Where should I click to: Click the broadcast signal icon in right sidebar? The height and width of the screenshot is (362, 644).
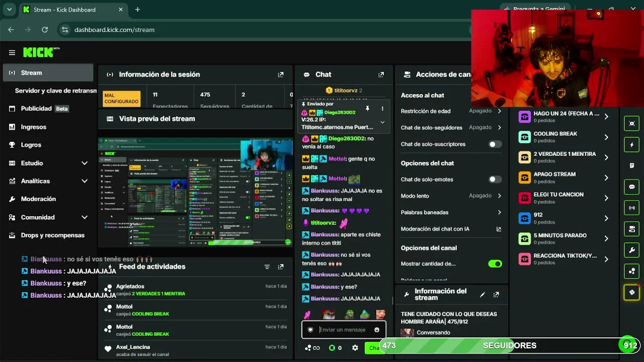click(632, 208)
